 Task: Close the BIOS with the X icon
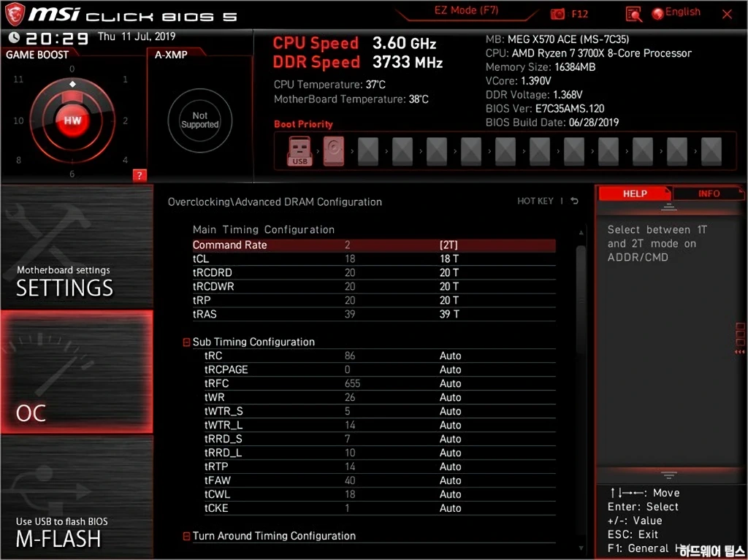point(727,15)
